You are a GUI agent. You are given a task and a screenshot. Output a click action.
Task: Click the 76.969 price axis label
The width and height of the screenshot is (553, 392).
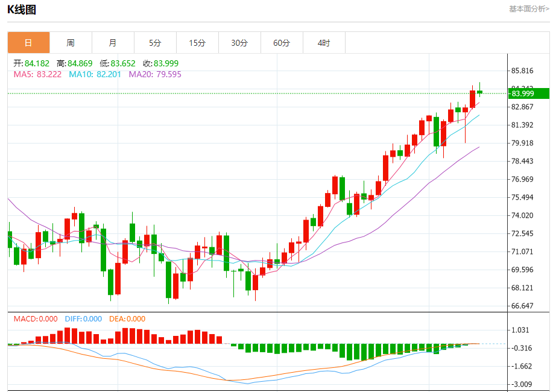[x=522, y=179]
